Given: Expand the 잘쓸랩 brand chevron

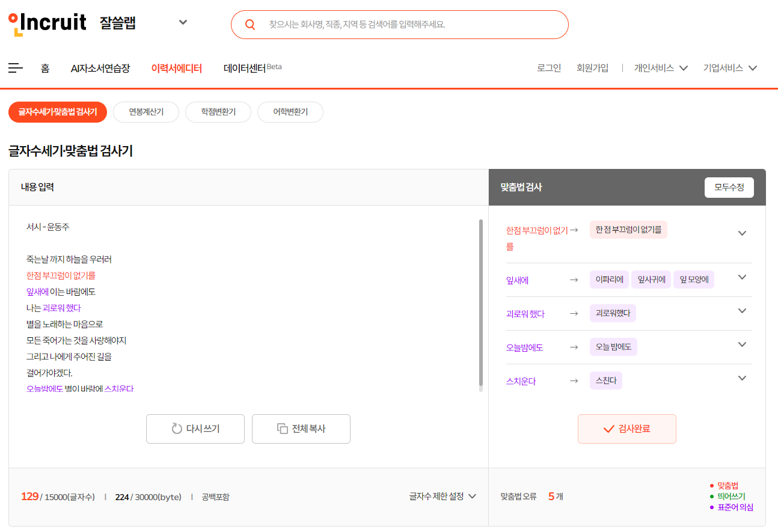Looking at the screenshot, I should pos(182,22).
